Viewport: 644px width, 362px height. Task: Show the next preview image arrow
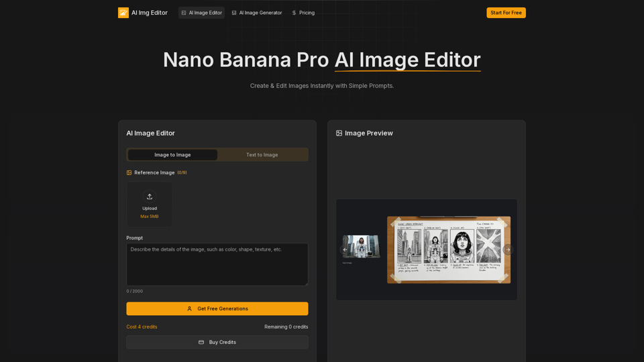[508, 249]
